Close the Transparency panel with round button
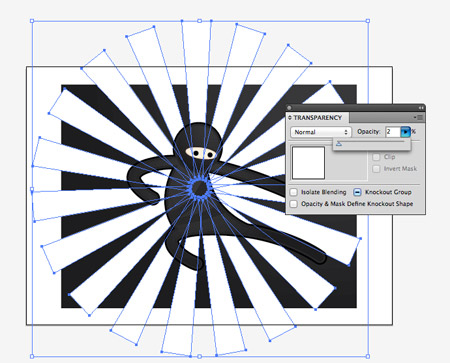 point(289,108)
